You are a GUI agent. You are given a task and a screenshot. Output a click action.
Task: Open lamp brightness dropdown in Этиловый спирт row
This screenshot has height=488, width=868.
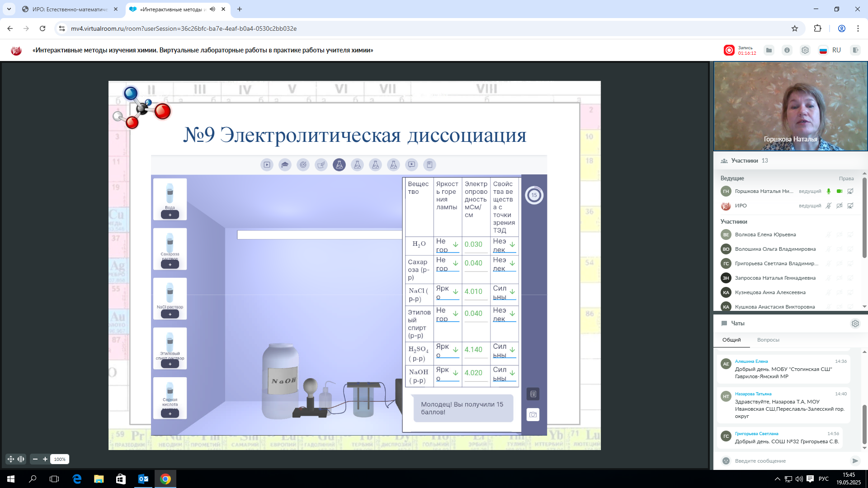tap(448, 314)
